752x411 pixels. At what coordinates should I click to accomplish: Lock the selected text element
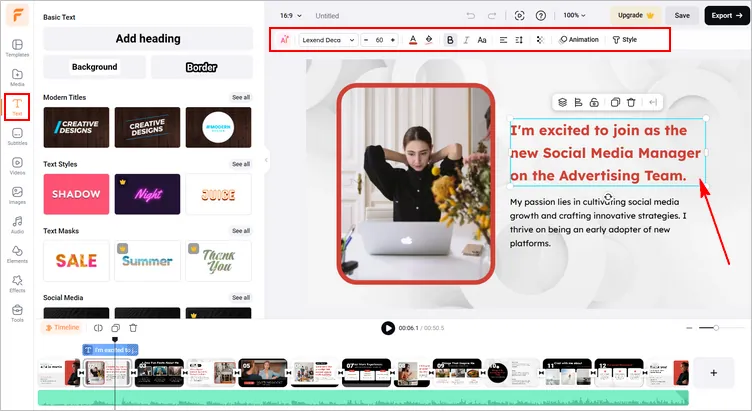[x=594, y=102]
